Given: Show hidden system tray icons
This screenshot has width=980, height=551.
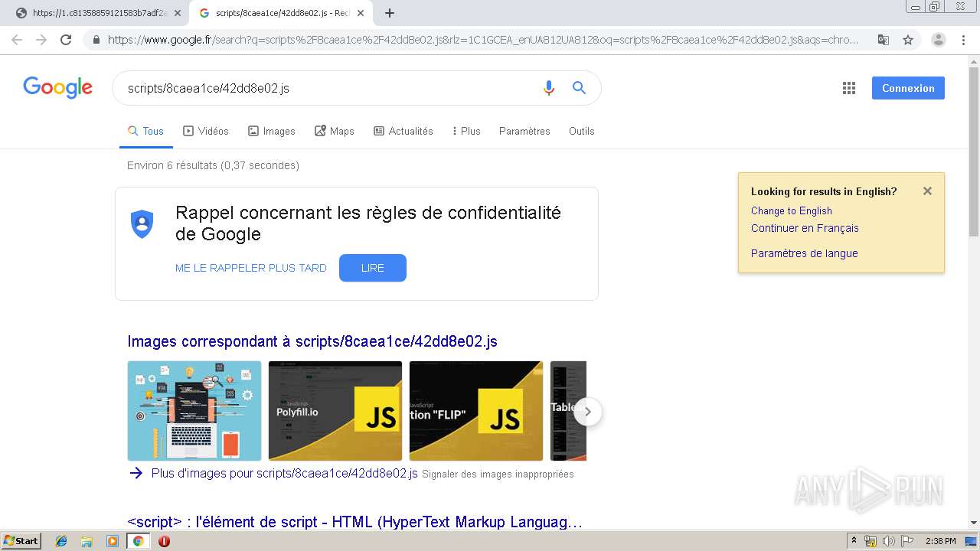Looking at the screenshot, I should pyautogui.click(x=854, y=541).
